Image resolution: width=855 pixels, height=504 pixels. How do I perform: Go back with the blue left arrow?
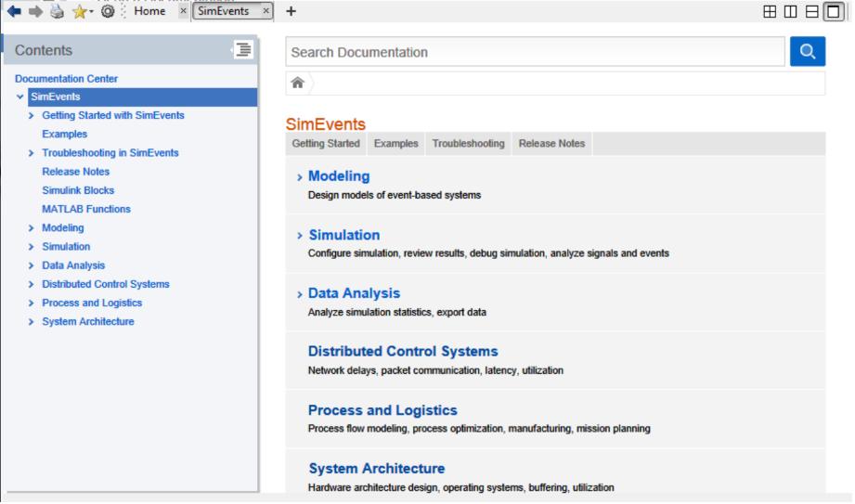(x=14, y=11)
